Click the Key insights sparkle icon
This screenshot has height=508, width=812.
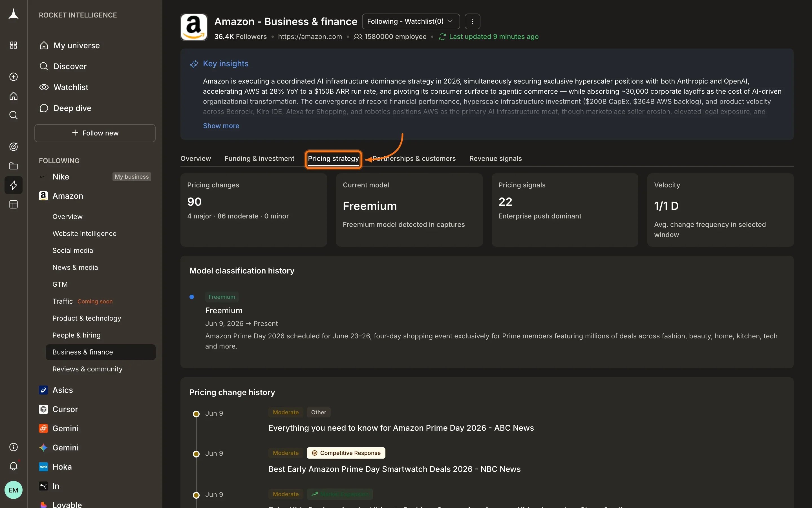[x=194, y=64]
